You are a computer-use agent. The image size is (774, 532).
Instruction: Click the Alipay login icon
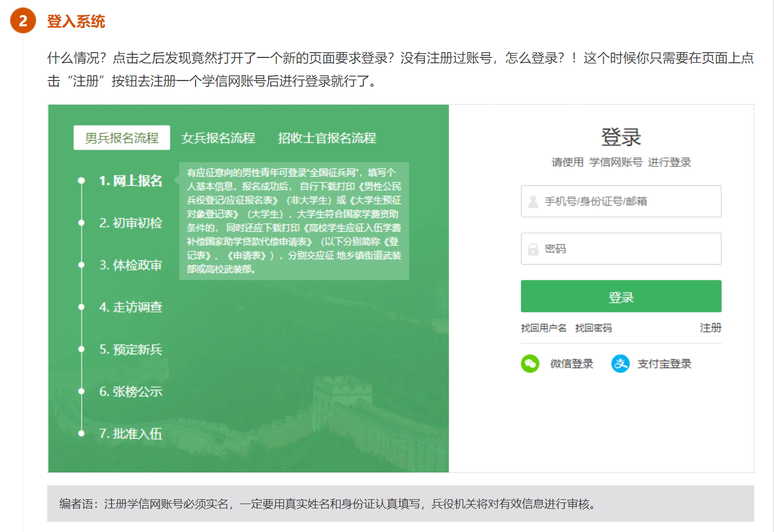pos(620,364)
